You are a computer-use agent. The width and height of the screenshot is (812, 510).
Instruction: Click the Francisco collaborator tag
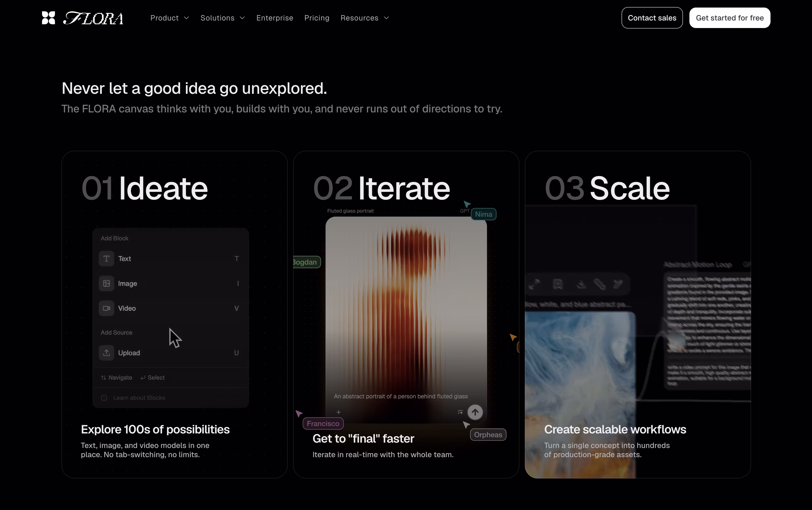click(x=323, y=424)
